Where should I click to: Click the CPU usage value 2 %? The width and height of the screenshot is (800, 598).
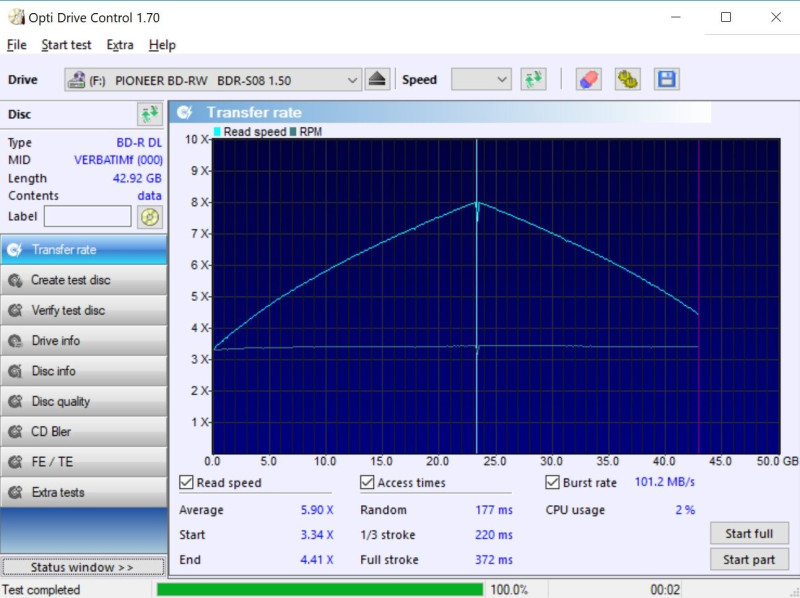(685, 510)
